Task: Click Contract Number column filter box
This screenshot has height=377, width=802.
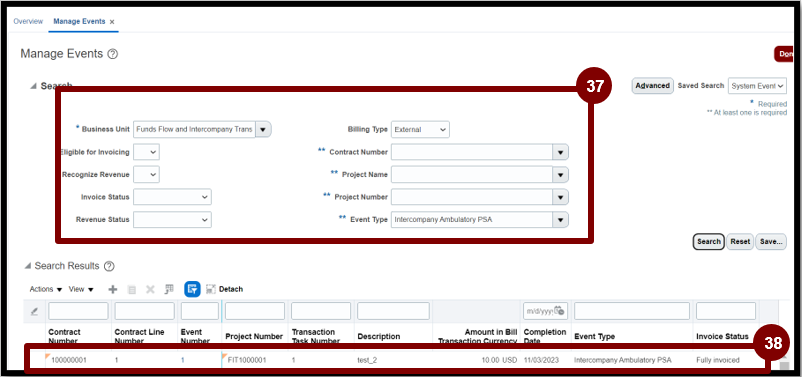Action: 78,311
